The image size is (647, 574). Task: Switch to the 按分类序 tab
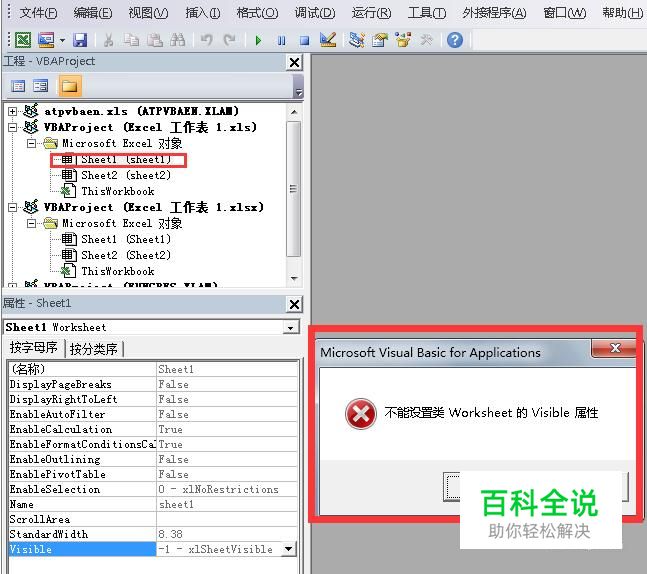(94, 349)
